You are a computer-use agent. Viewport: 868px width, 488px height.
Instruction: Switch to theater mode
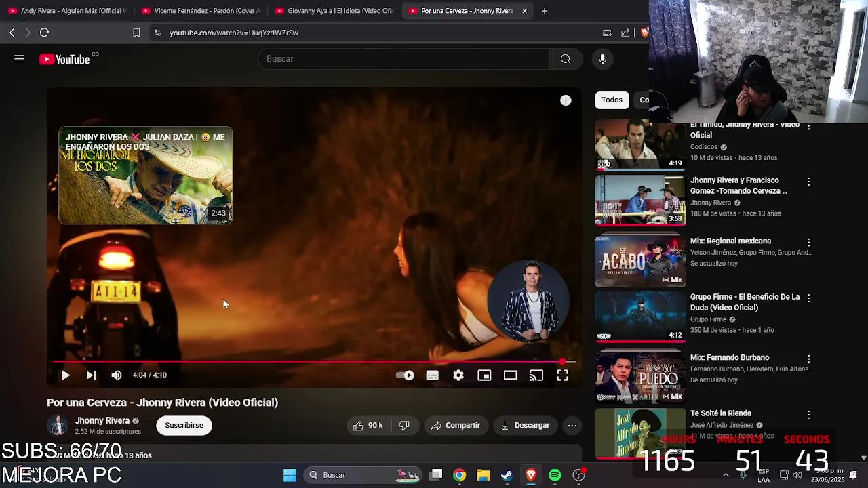511,375
